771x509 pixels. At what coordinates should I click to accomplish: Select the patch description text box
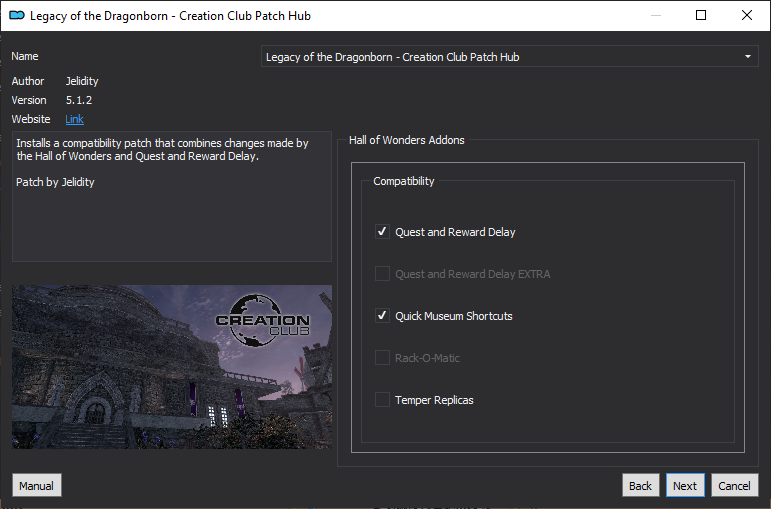tap(172, 196)
